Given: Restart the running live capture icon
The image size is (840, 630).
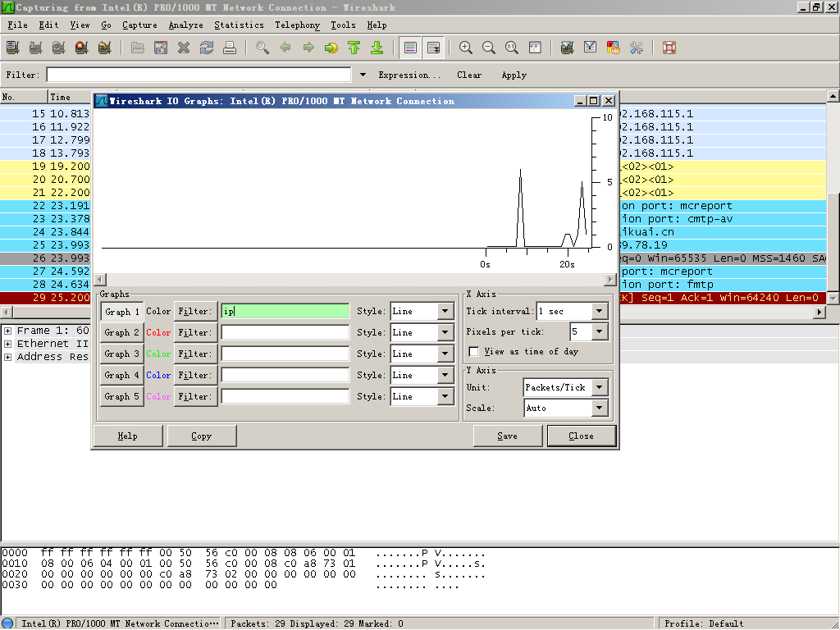Looking at the screenshot, I should coord(104,48).
